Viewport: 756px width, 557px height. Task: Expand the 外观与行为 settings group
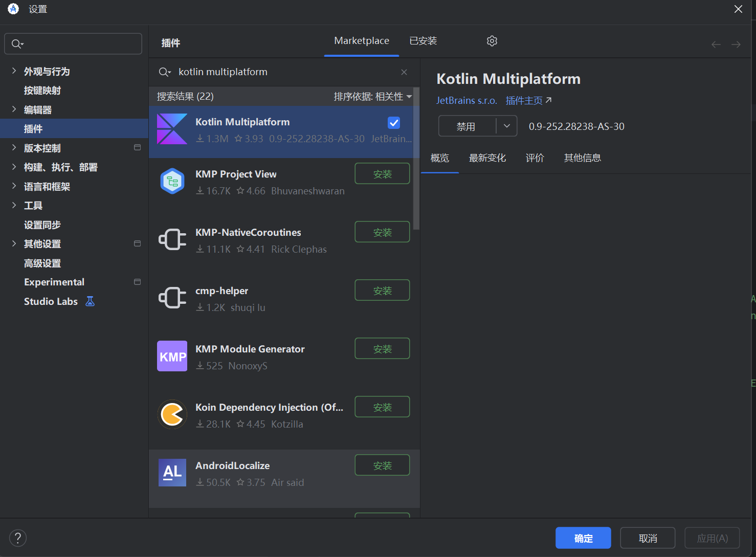click(14, 71)
